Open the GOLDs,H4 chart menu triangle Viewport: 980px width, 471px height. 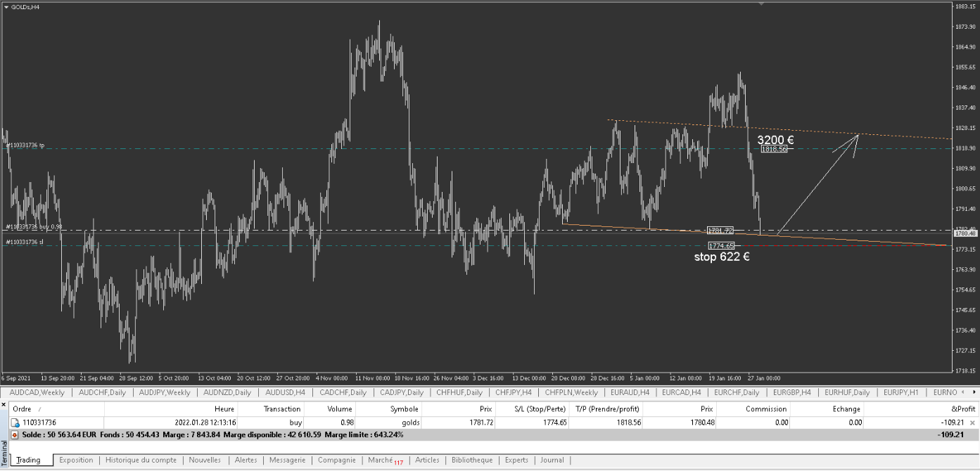pos(6,7)
